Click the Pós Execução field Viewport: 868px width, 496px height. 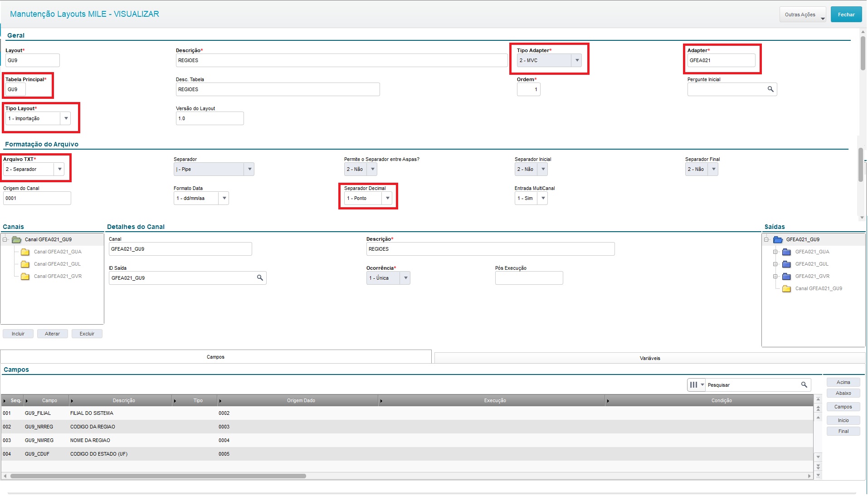click(x=529, y=278)
